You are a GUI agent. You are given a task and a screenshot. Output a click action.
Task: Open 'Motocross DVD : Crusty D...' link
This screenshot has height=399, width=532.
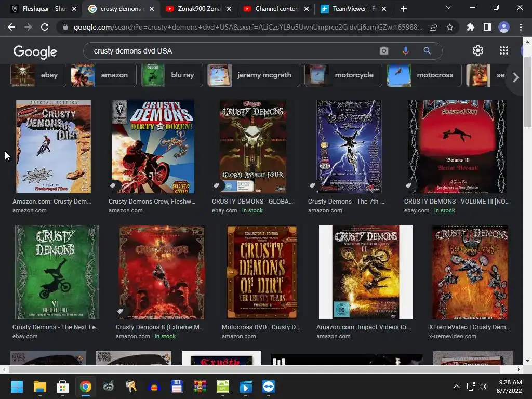[x=261, y=327]
